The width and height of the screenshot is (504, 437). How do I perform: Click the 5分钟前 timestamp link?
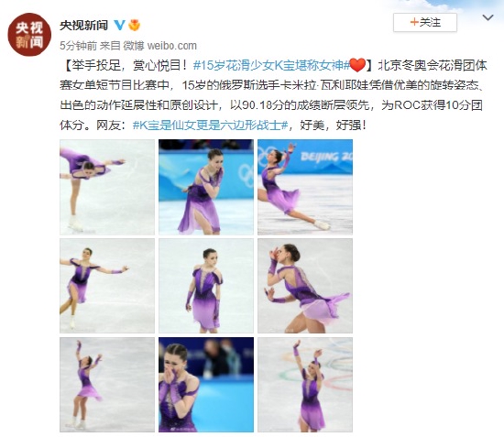click(x=78, y=46)
